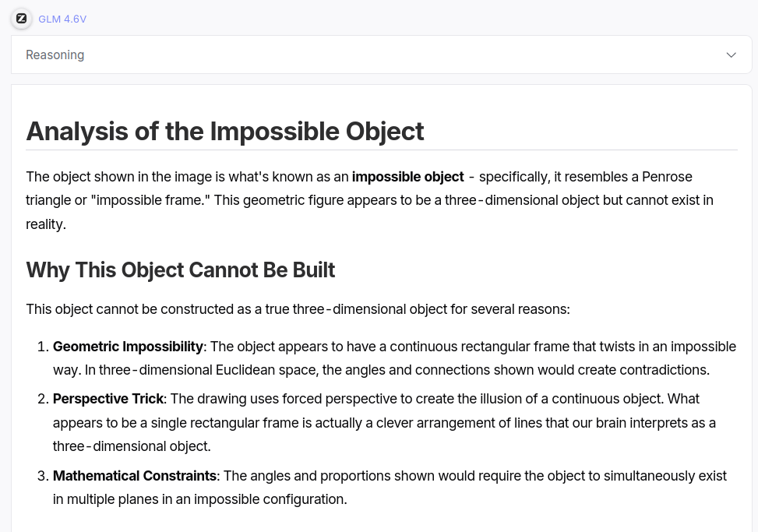Click the bold 'impossible object' term in the first paragraph

[x=407, y=177]
